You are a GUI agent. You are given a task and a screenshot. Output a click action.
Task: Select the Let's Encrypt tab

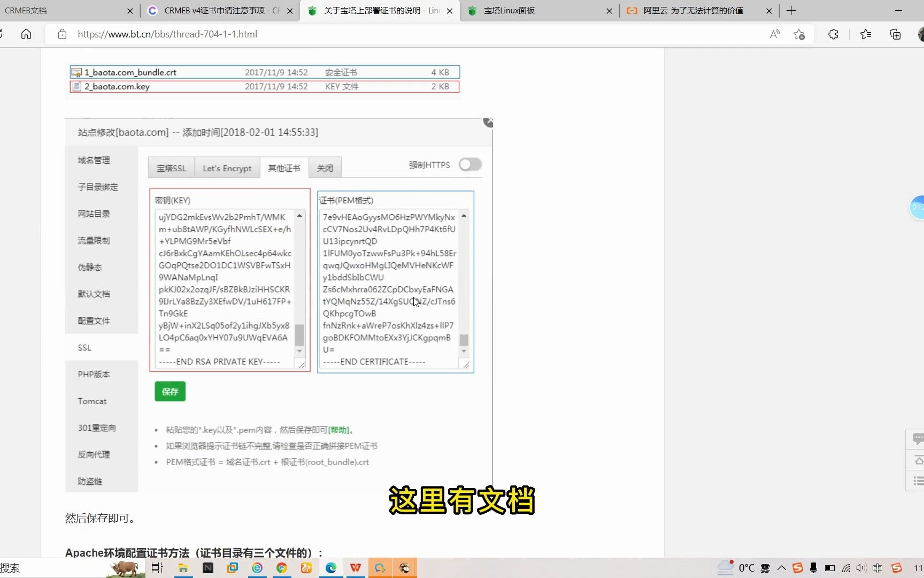click(227, 168)
